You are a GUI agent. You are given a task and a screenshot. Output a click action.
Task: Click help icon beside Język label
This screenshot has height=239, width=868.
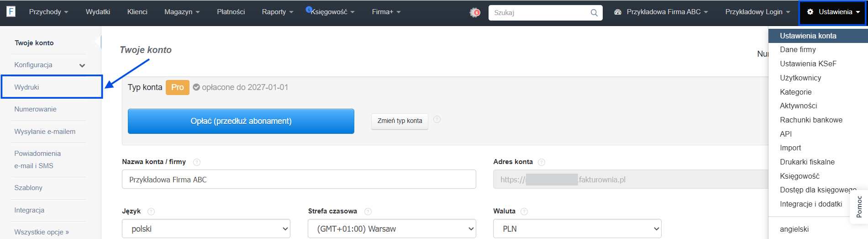(151, 211)
